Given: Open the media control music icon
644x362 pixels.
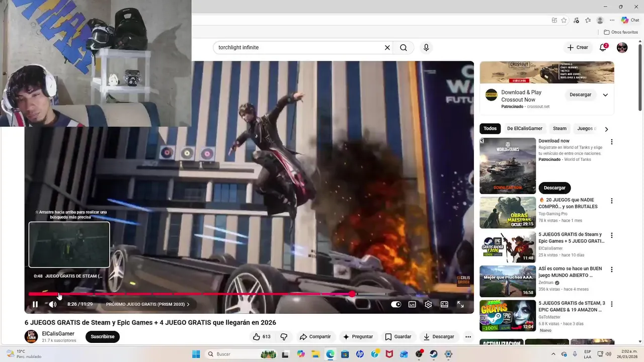Looking at the screenshot, I should tap(577, 20).
